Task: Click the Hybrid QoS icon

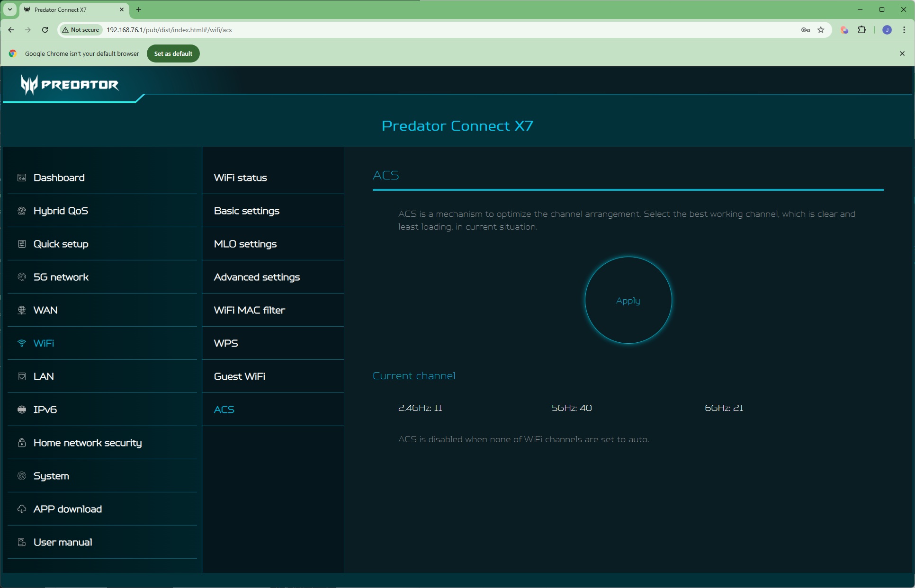Action: coord(22,211)
